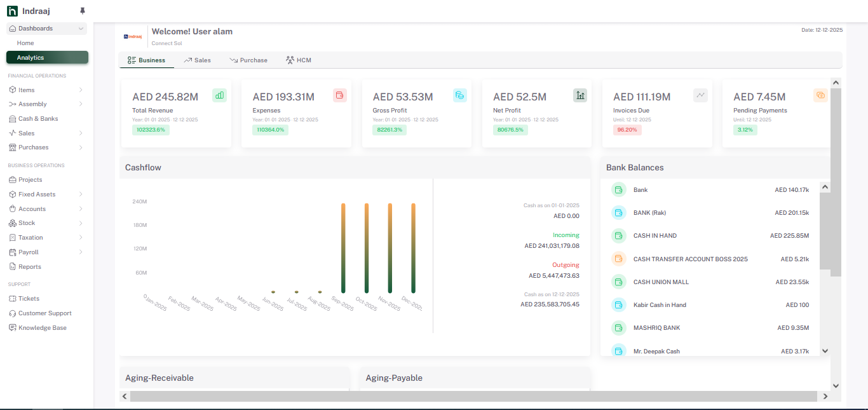This screenshot has width=868, height=410.
Task: Open Knowledge Base support link
Action: pos(42,328)
